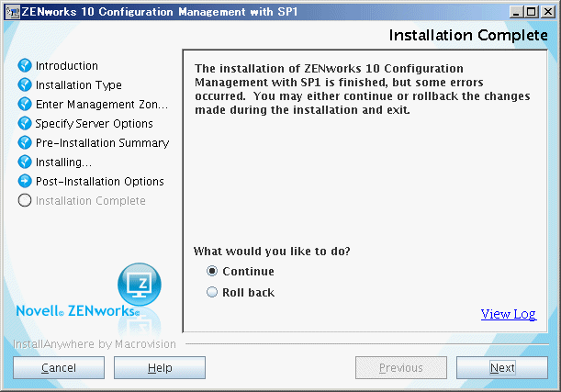Close the installer window

[x=548, y=12]
